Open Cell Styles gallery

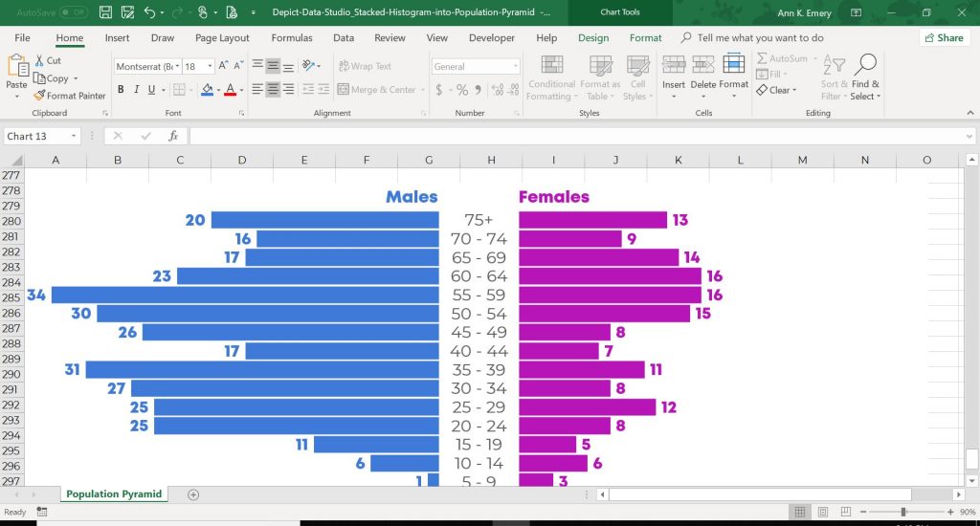click(637, 77)
